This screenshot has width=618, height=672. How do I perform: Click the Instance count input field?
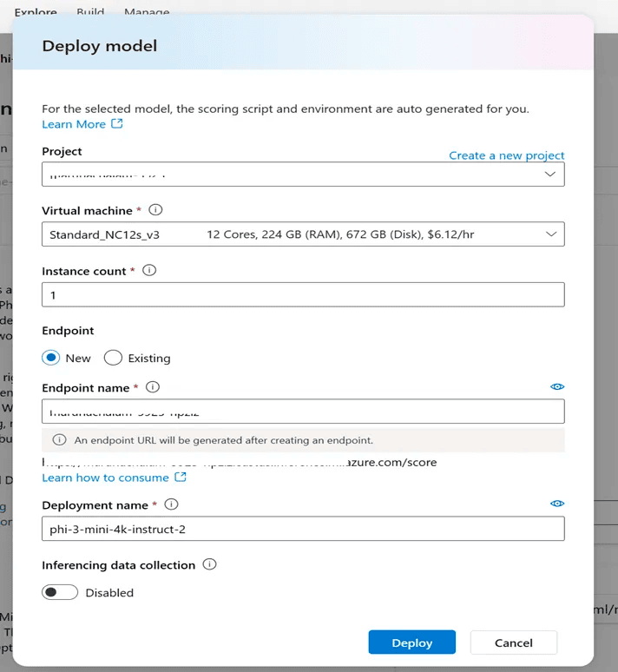click(303, 294)
